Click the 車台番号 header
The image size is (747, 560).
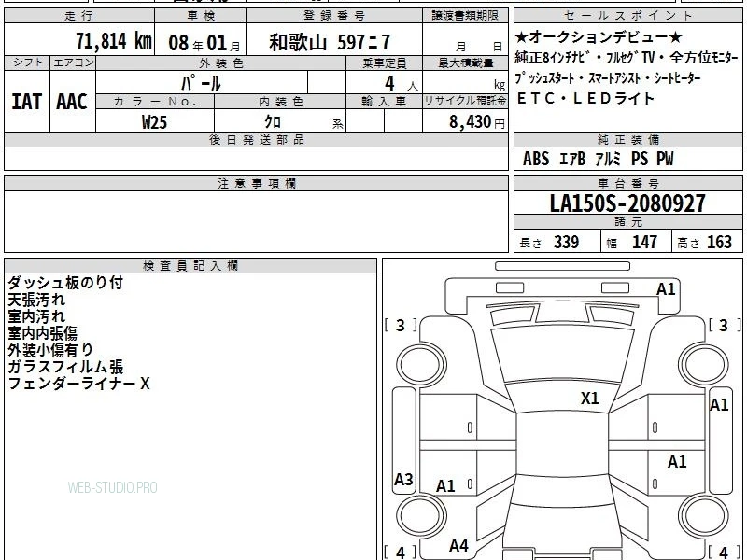pyautogui.click(x=627, y=183)
